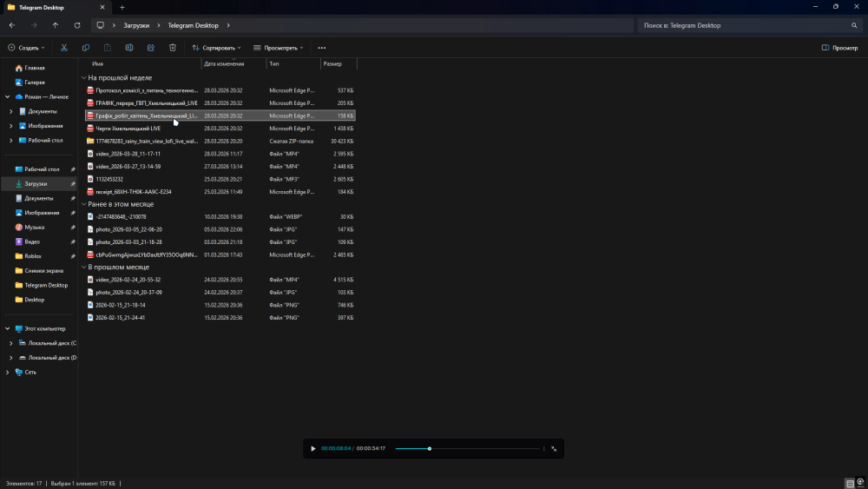Click the chevron after Telegram Desktop breadcrumb

pyautogui.click(x=228, y=25)
